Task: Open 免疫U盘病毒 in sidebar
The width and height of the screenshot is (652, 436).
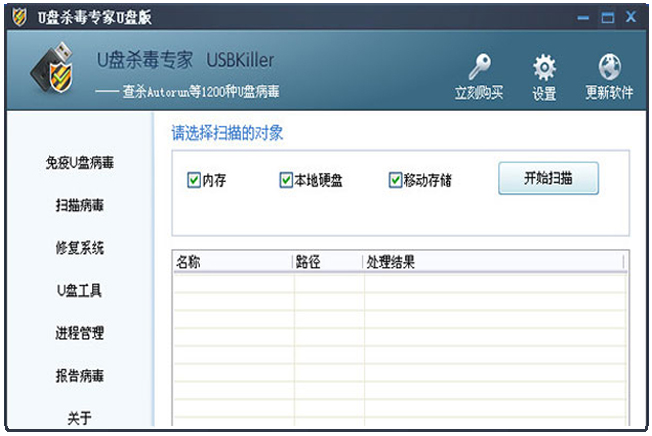Action: click(x=80, y=163)
